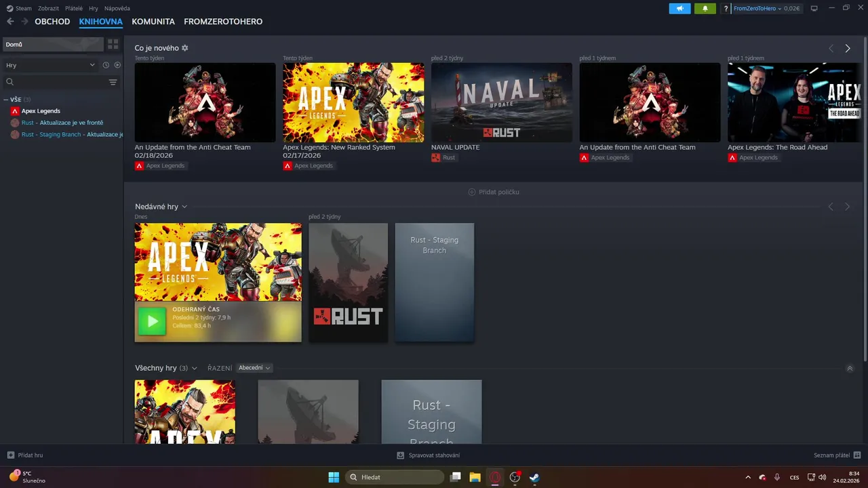Screen dimensions: 868x488
Task: Open the weather widget showing 5°C
Action: pyautogui.click(x=27, y=477)
